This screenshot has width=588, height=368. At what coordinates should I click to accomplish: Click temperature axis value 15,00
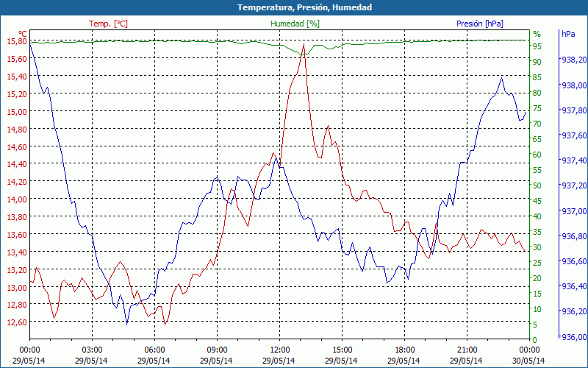[x=17, y=112]
